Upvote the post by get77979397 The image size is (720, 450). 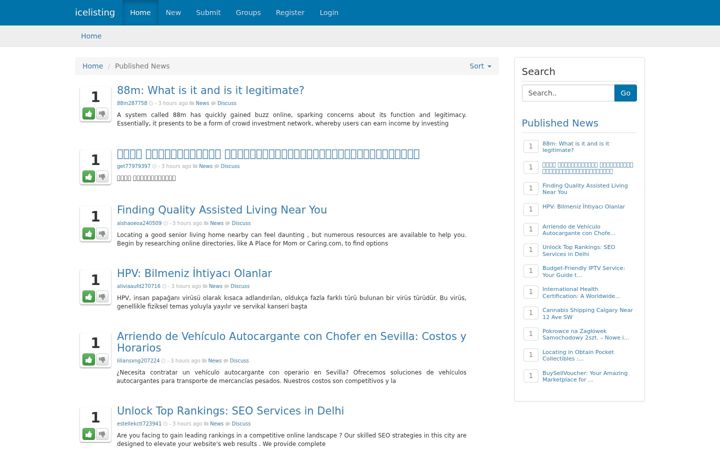(x=89, y=176)
